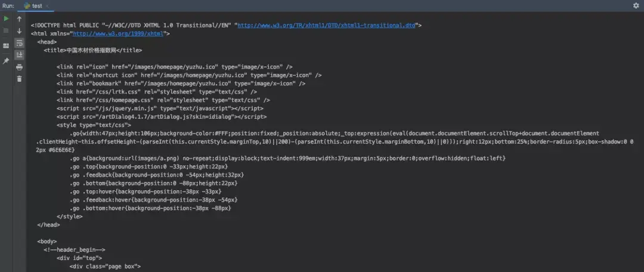Click the link rel="icon" line
The height and width of the screenshot is (272, 644).
tap(175, 67)
